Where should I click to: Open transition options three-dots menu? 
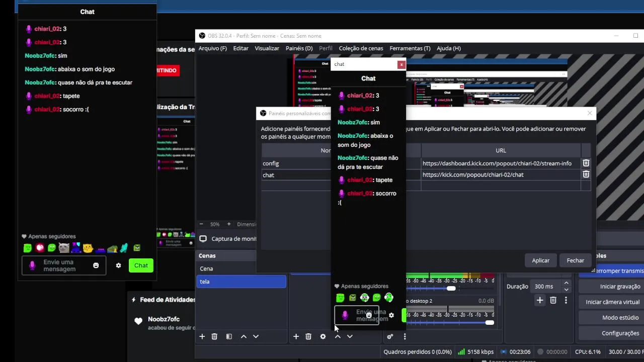click(x=566, y=300)
